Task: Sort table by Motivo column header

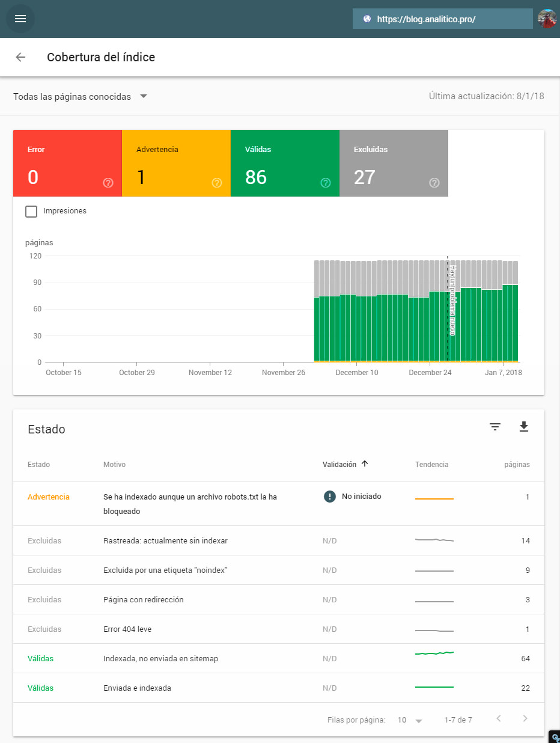Action: (x=114, y=465)
